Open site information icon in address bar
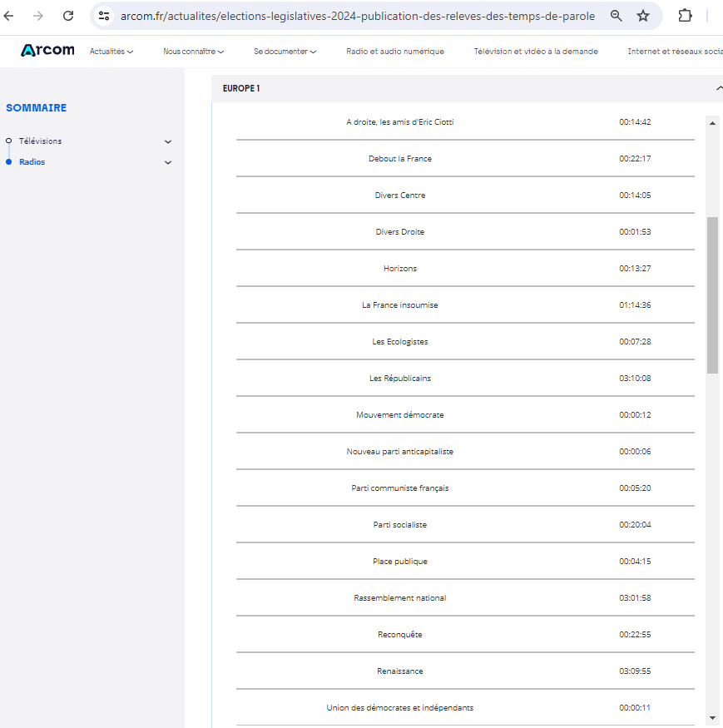This screenshot has height=728, width=723. coord(104,16)
